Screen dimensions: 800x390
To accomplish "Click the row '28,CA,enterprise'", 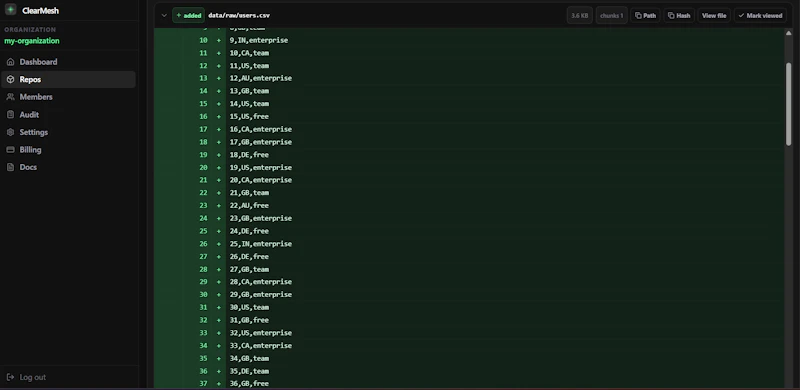I will coord(469,282).
